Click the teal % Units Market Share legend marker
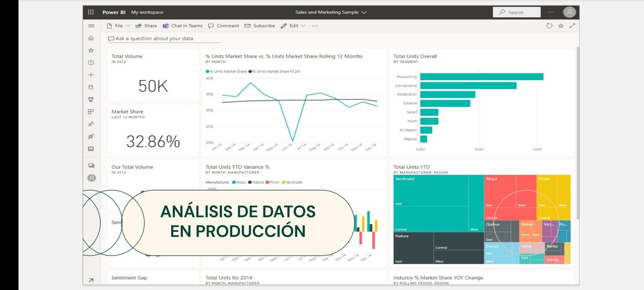This screenshot has height=290, width=644. click(207, 71)
